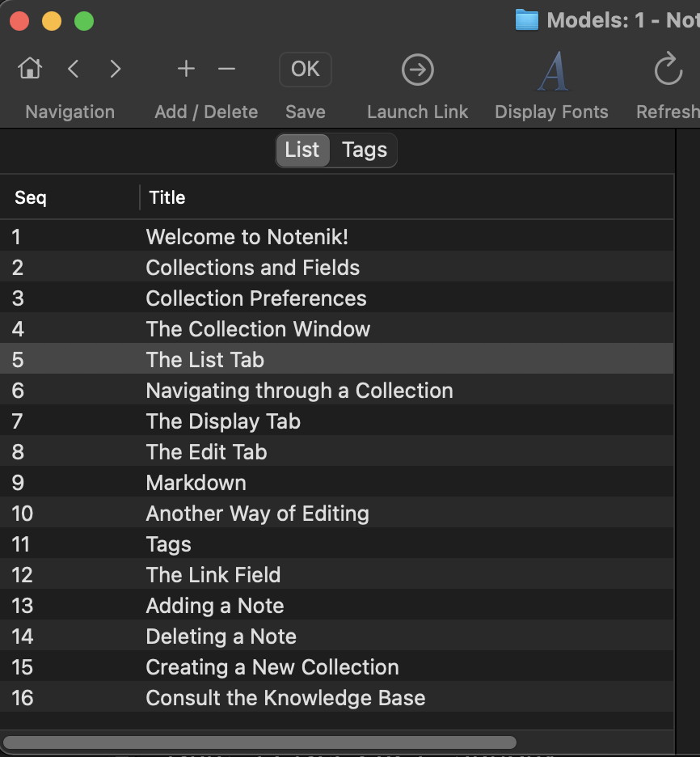Go to next note with forward arrow

(116, 70)
